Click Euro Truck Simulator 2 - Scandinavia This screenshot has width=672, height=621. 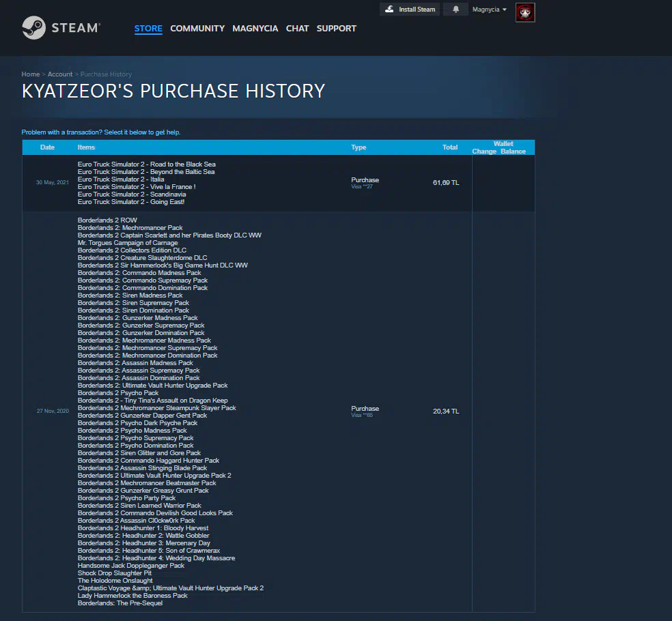(x=132, y=194)
